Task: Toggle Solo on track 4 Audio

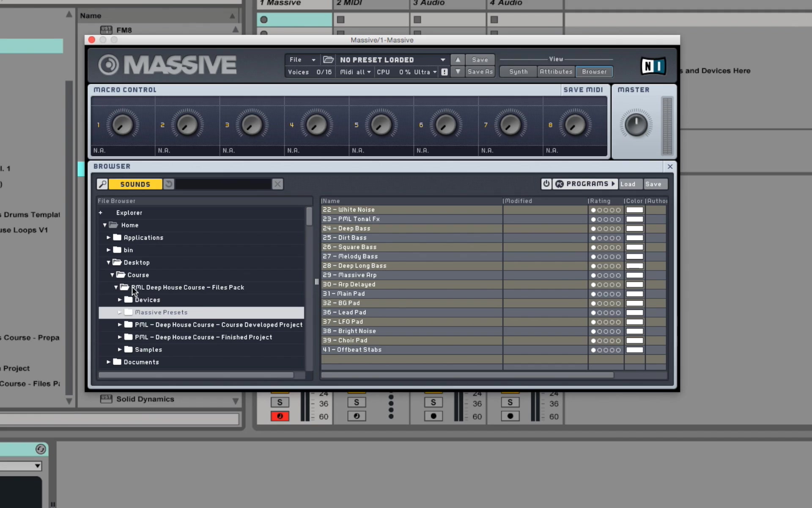Action: (x=510, y=402)
